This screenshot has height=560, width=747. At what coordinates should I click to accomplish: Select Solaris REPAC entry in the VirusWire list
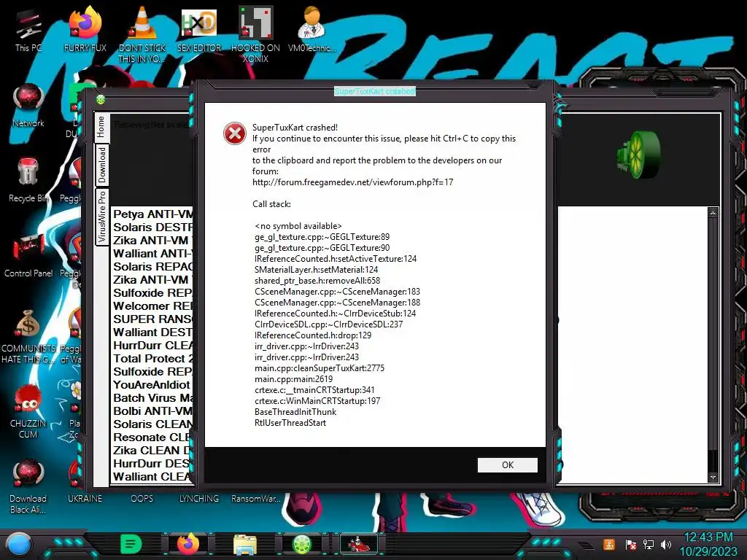pyautogui.click(x=152, y=267)
